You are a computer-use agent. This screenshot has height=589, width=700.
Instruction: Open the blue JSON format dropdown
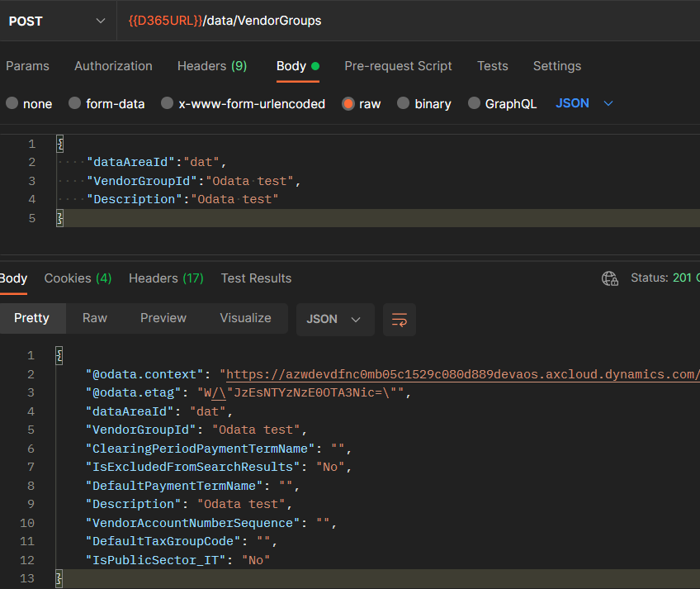click(x=584, y=104)
